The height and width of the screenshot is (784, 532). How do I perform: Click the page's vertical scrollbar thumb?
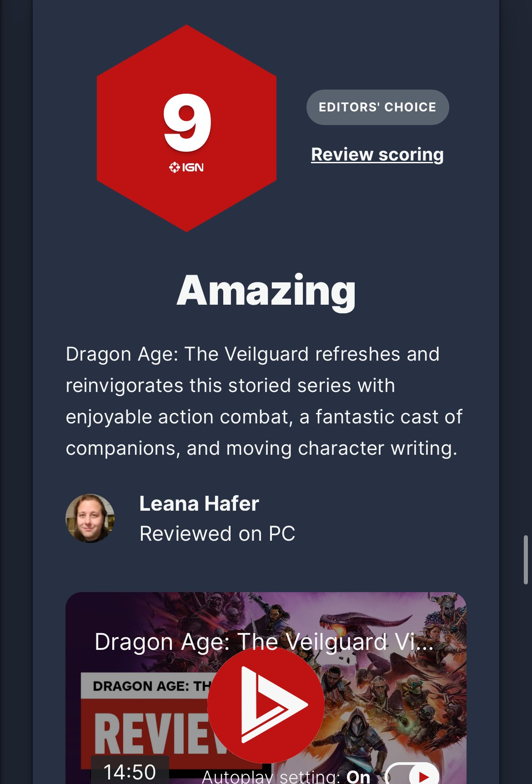pyautogui.click(x=526, y=560)
